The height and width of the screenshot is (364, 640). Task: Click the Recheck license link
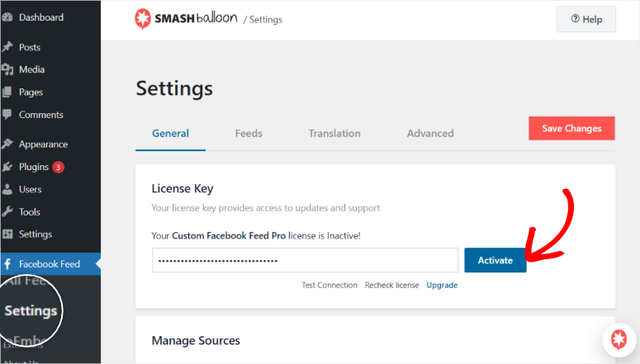click(x=391, y=286)
